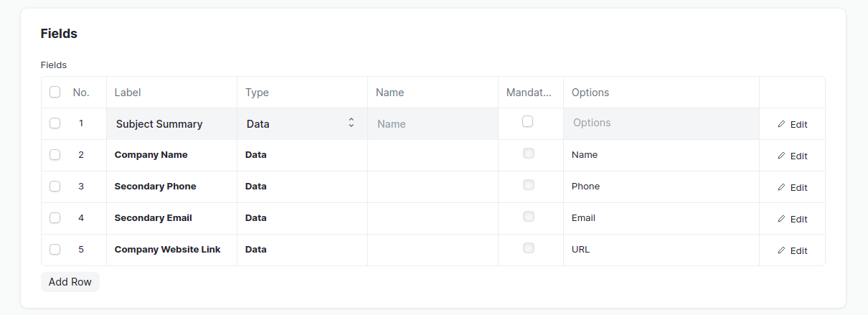
Task: Enable Mandatory checkbox for Subject Summary
Action: click(528, 121)
